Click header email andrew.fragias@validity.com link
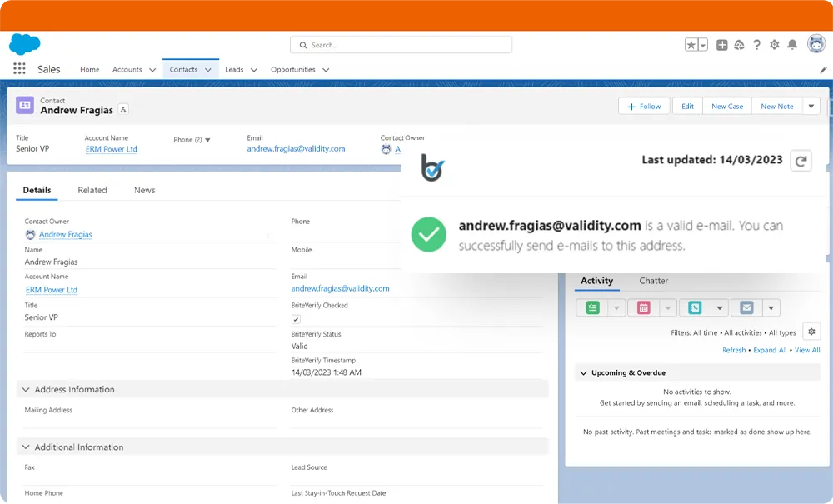The width and height of the screenshot is (833, 504). pyautogui.click(x=296, y=149)
